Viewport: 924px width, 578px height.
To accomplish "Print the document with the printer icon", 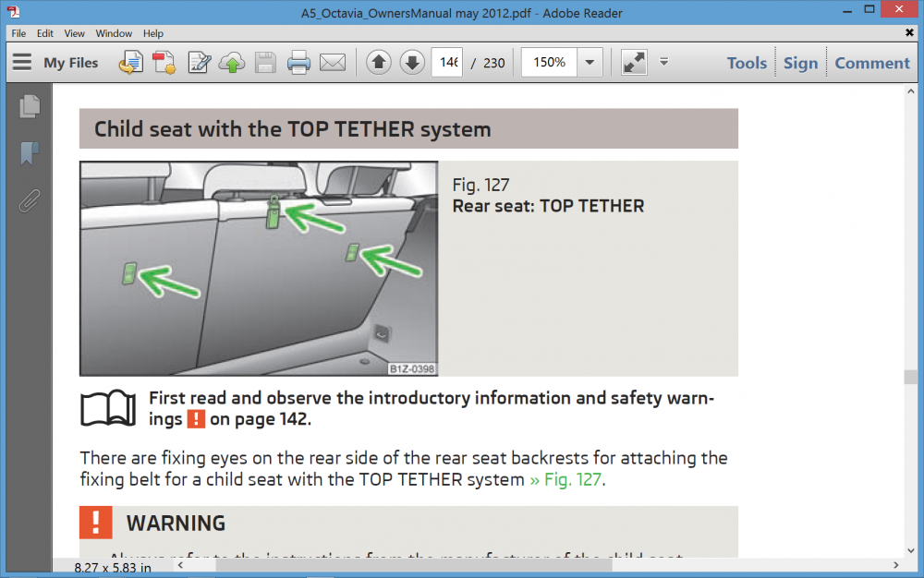I will point(298,63).
